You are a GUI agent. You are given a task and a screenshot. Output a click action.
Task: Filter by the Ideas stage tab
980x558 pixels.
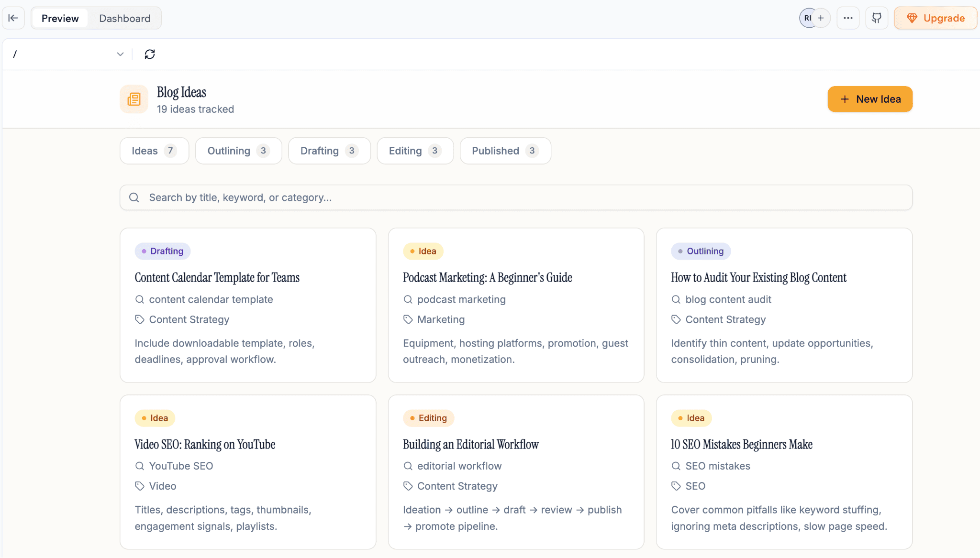[154, 151]
